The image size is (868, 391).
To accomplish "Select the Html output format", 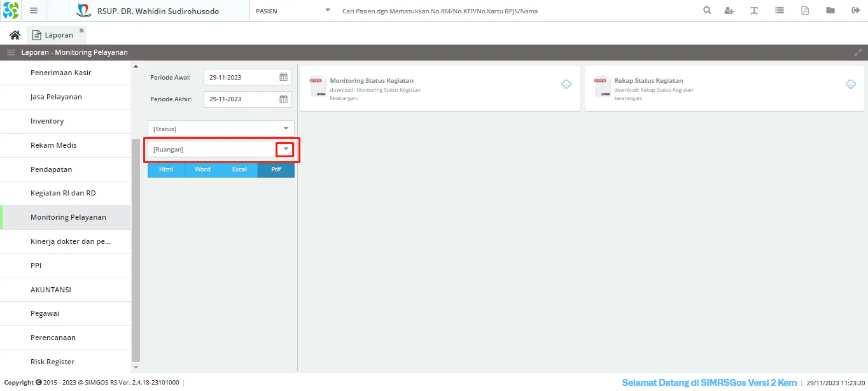I will (x=166, y=170).
